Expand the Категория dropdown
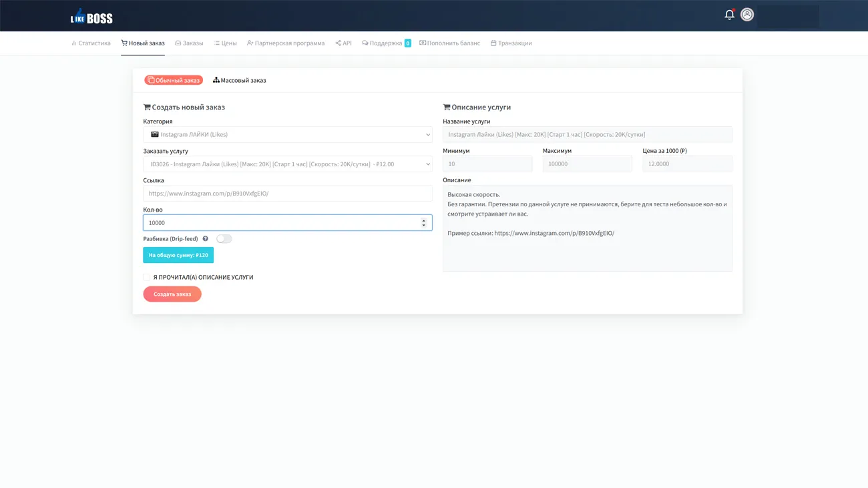868x488 pixels. tap(287, 135)
